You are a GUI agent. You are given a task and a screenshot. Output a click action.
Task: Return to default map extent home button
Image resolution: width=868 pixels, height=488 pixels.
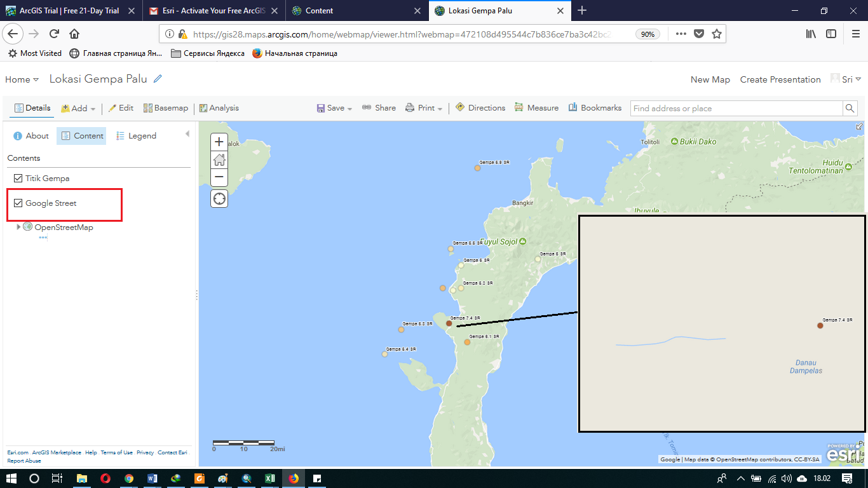(219, 159)
